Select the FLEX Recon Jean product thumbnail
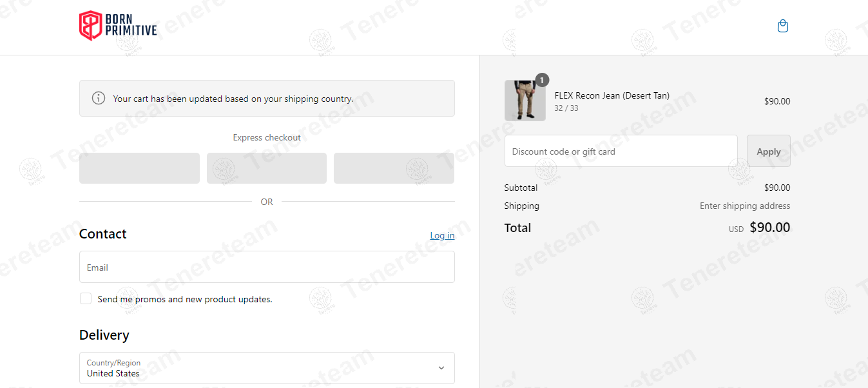868x388 pixels. (x=525, y=101)
